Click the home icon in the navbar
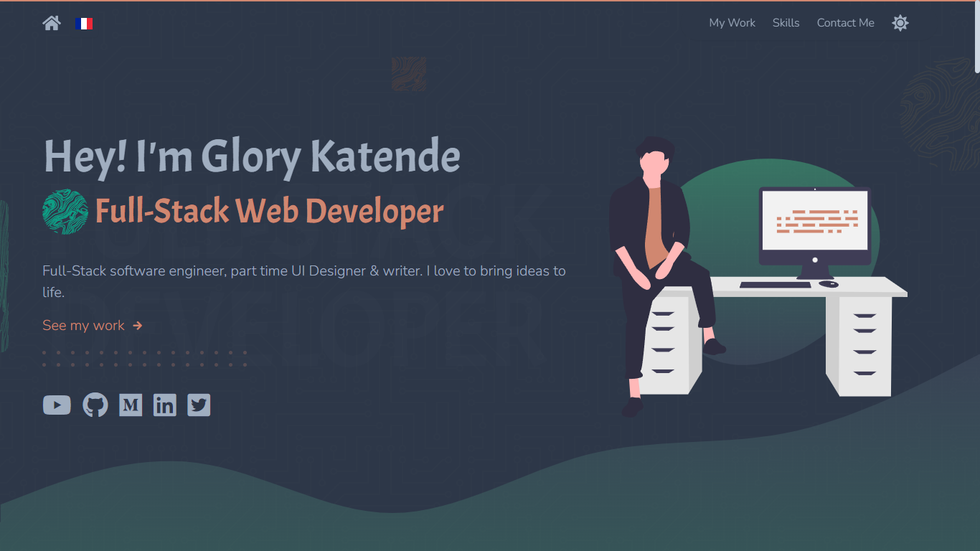The height and width of the screenshot is (551, 980). click(52, 23)
